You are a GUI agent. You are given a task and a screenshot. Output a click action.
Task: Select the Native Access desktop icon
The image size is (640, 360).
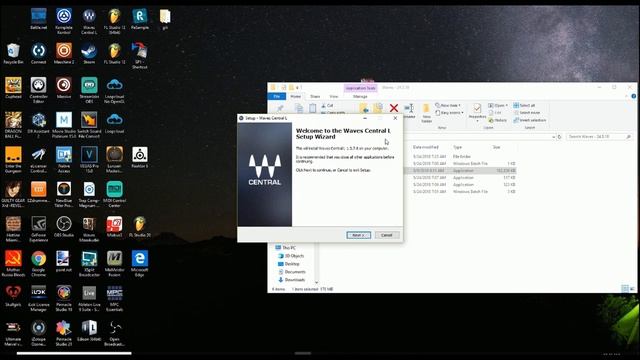(x=64, y=160)
